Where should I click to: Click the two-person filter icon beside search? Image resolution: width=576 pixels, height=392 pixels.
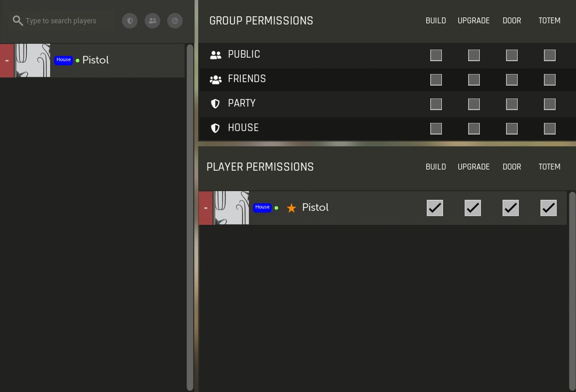(152, 21)
